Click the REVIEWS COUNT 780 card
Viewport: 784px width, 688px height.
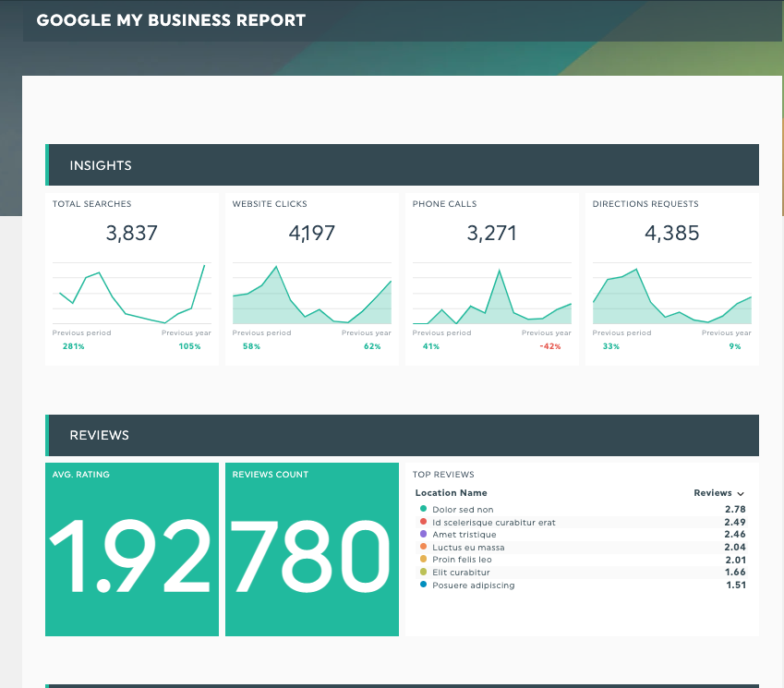[x=311, y=549]
